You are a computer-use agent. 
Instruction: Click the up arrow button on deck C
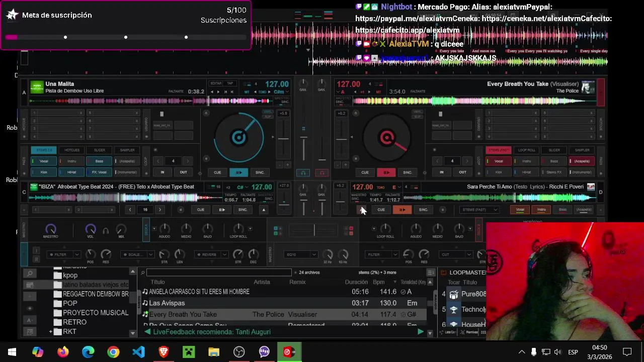coord(263,210)
